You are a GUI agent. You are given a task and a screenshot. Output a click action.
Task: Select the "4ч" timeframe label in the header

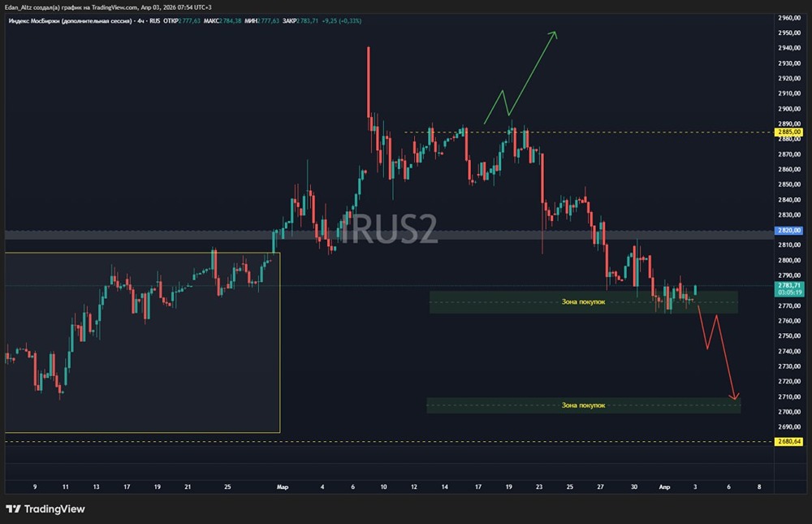(x=140, y=21)
